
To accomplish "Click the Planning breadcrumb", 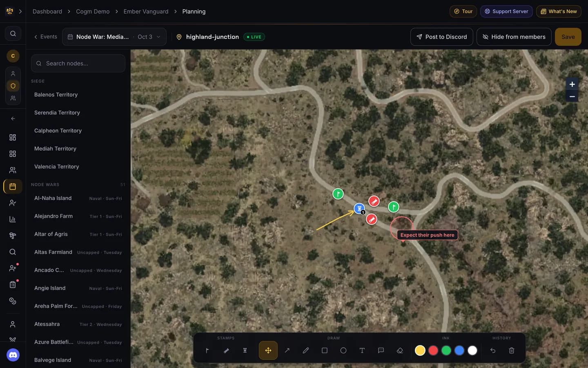I will [194, 11].
